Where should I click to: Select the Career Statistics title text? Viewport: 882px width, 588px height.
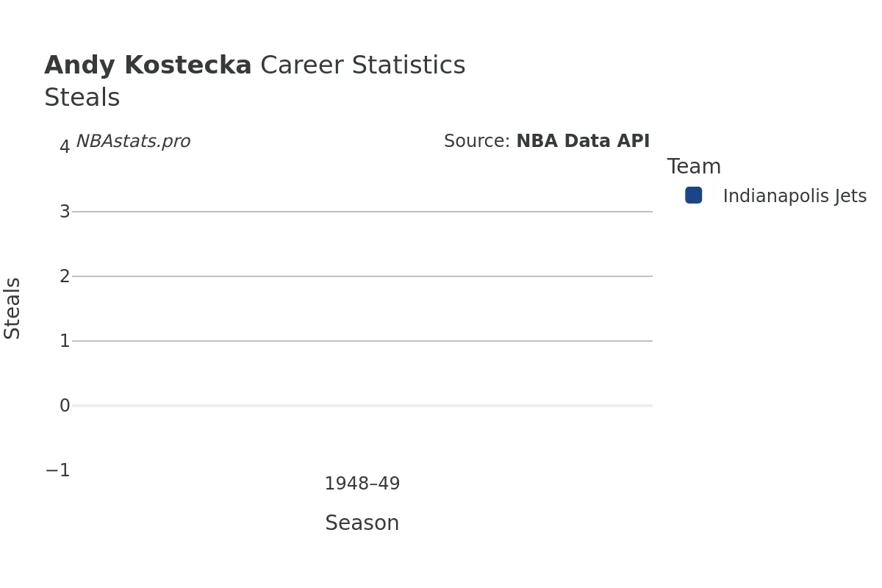[x=362, y=66]
